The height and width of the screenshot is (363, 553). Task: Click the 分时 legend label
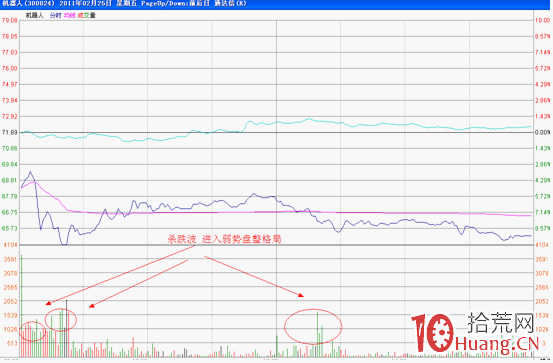click(55, 15)
